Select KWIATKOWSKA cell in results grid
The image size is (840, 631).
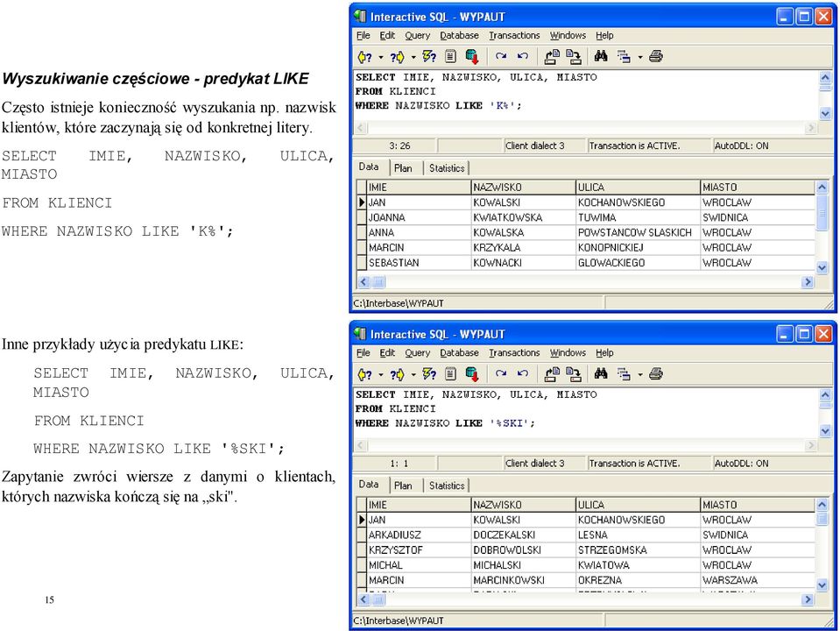click(524, 217)
